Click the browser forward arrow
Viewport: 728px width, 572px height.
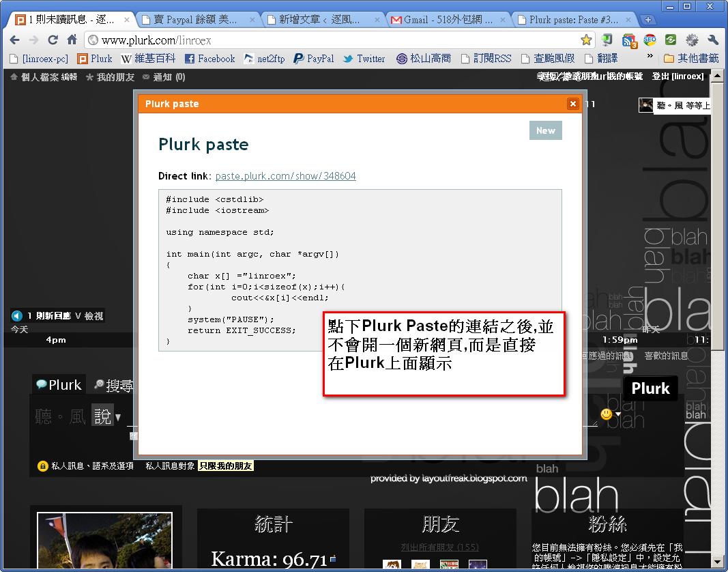coord(33,40)
